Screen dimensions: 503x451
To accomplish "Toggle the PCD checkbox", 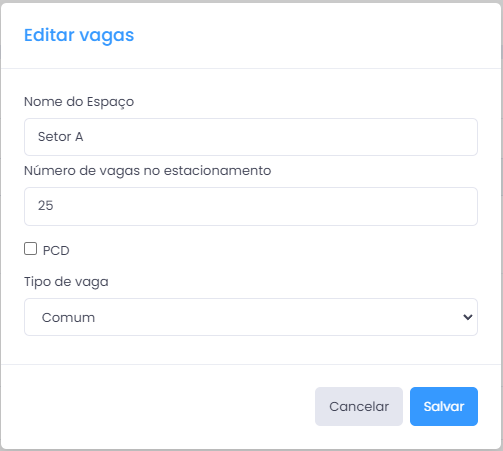I will 30,249.
